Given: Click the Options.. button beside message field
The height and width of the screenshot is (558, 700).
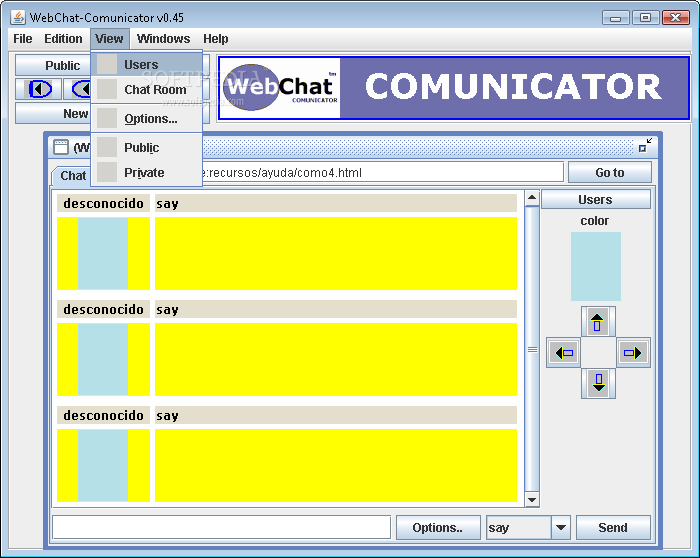Looking at the screenshot, I should pyautogui.click(x=438, y=527).
